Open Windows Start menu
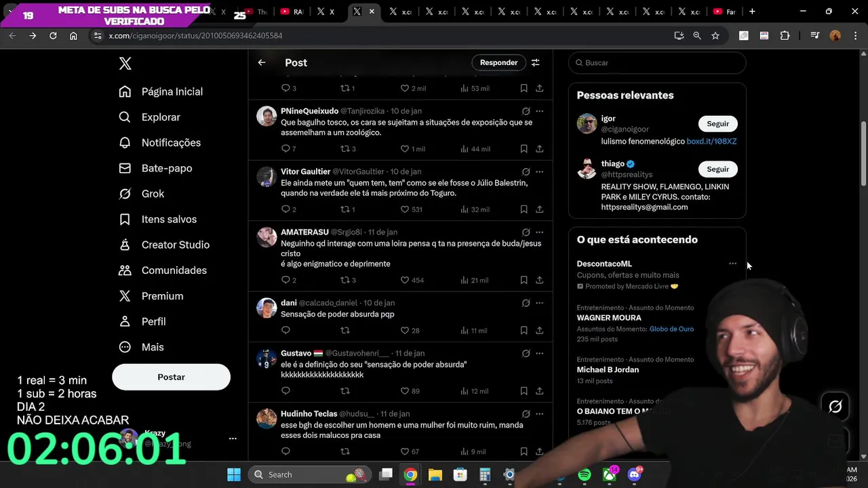Viewport: 868px width, 488px height. click(234, 474)
